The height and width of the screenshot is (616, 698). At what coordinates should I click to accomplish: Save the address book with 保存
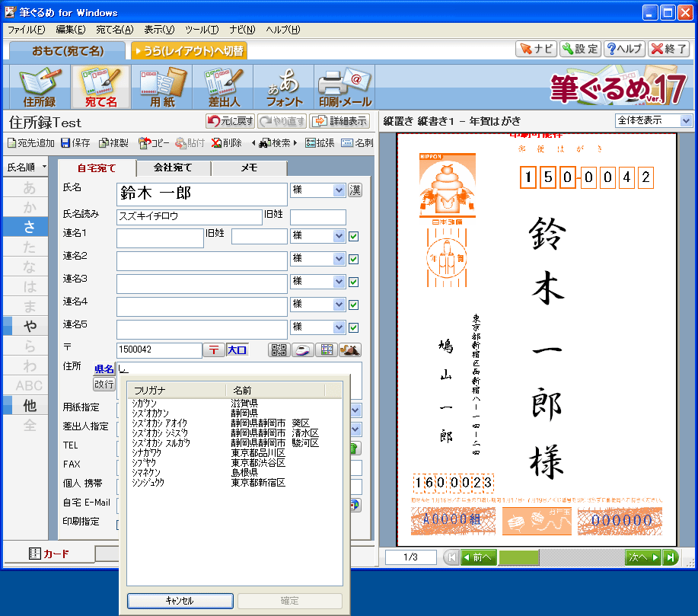pos(75,143)
